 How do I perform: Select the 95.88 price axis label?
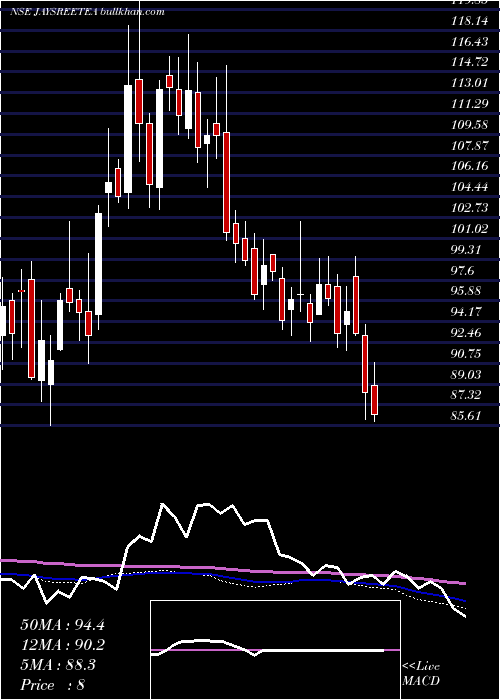(x=466, y=291)
